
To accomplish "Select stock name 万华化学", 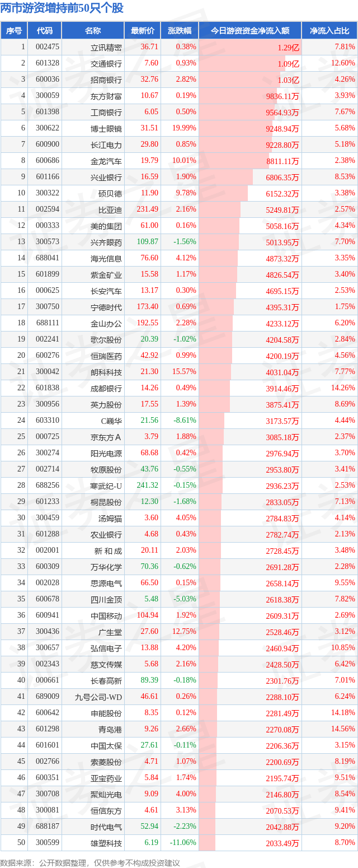I will (x=106, y=567).
